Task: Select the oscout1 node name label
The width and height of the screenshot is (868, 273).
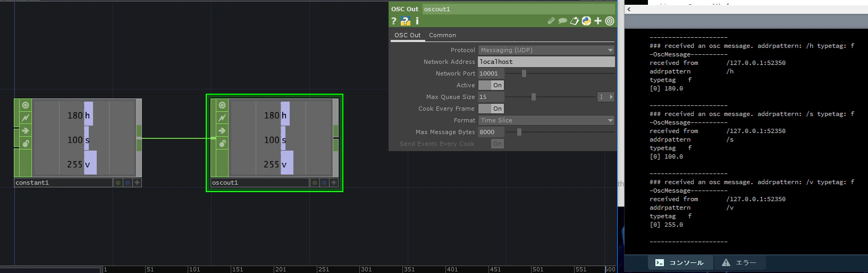Action: tap(260, 183)
